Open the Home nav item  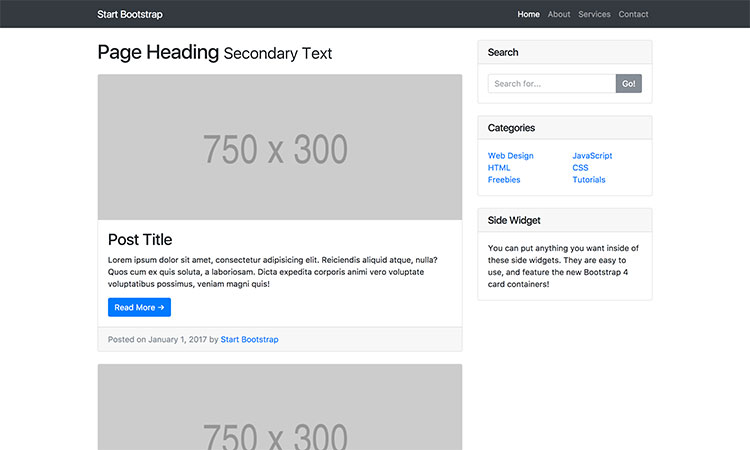(528, 14)
